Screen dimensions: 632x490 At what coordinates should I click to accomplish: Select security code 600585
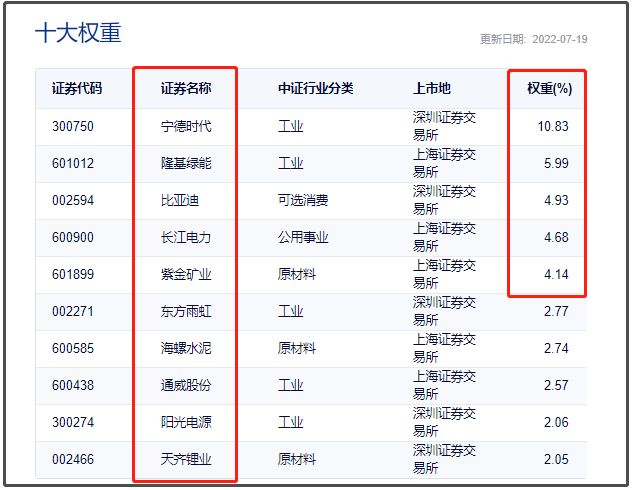(73, 349)
